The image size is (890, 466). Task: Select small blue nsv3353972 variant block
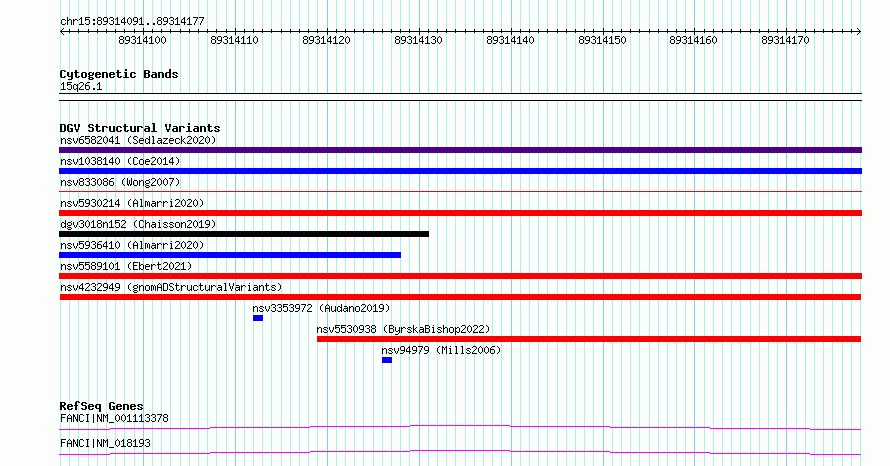[258, 318]
